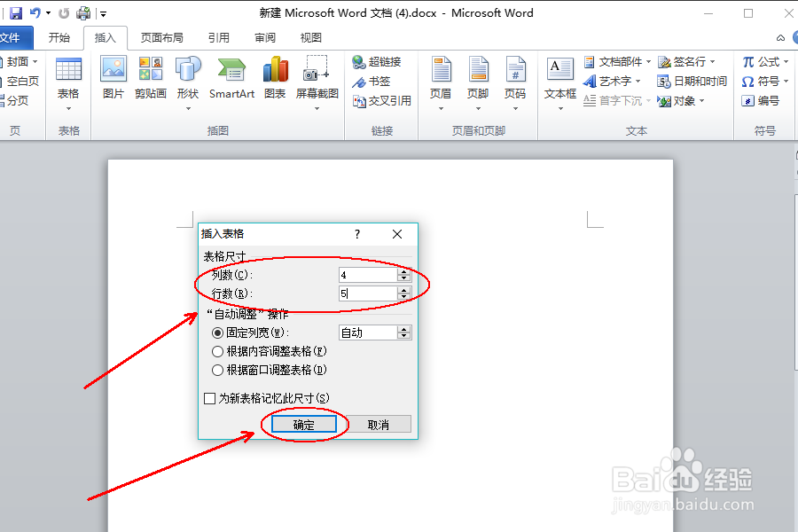Screen dimensions: 798x532
Task: Select 根据窗口调整表格 radio button
Action: 217,370
